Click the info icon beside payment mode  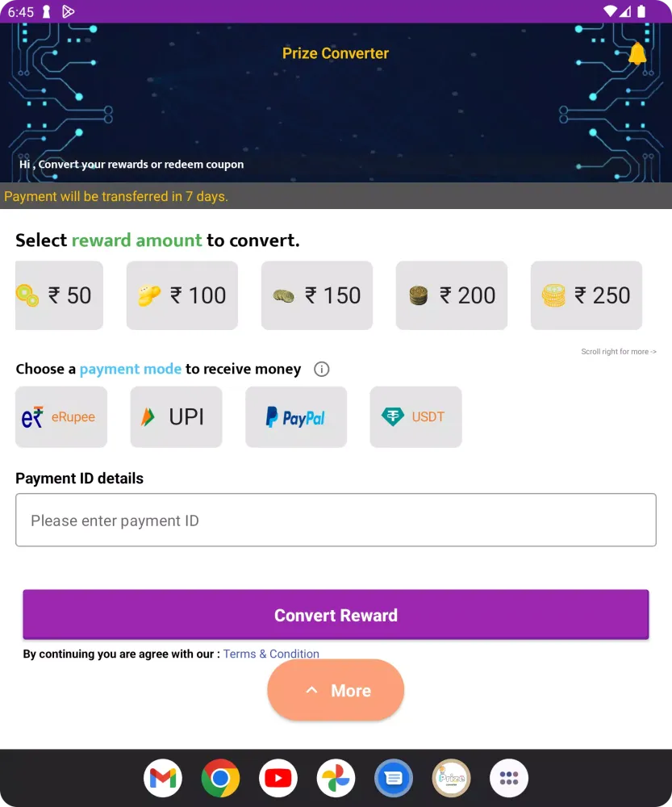pyautogui.click(x=321, y=370)
